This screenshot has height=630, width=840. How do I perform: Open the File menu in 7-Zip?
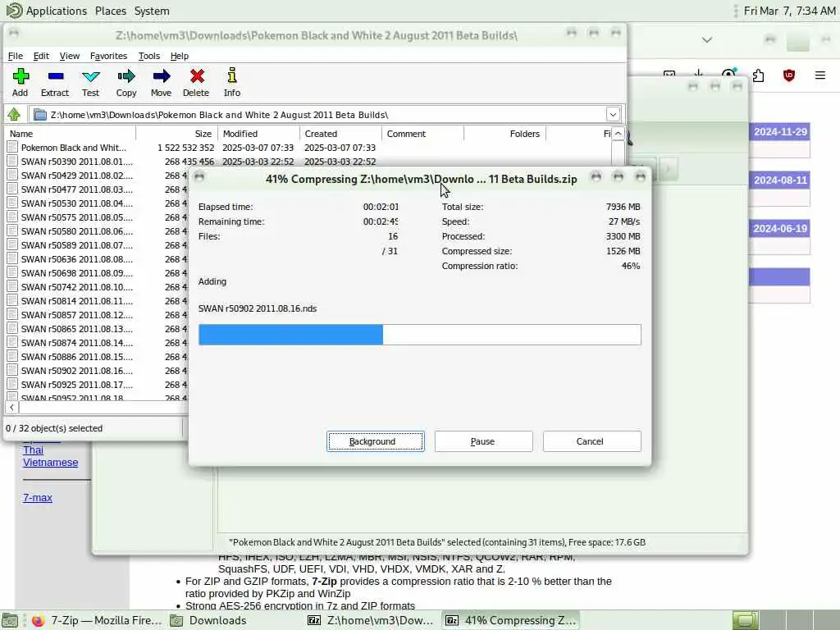pos(15,56)
